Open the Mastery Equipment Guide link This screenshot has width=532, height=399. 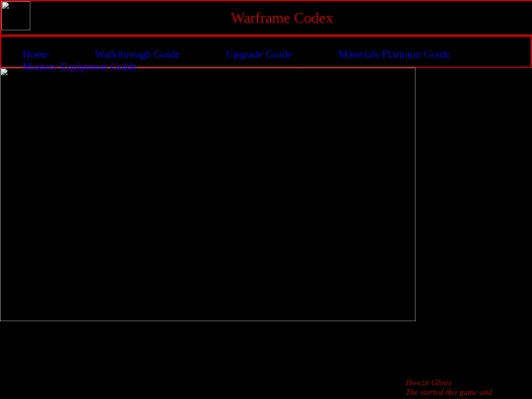(x=80, y=67)
